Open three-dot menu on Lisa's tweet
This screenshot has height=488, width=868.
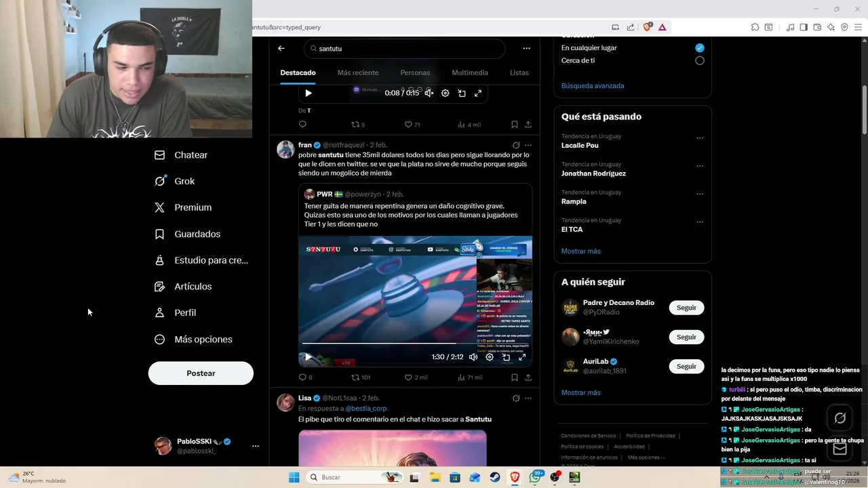pos(528,398)
